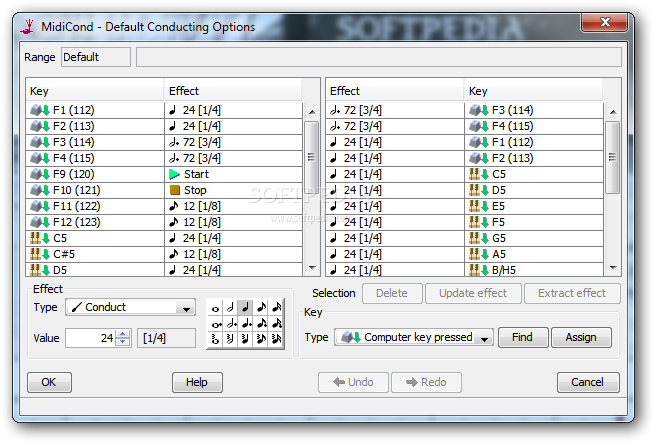Select the sixteenth note duration

(x=276, y=308)
